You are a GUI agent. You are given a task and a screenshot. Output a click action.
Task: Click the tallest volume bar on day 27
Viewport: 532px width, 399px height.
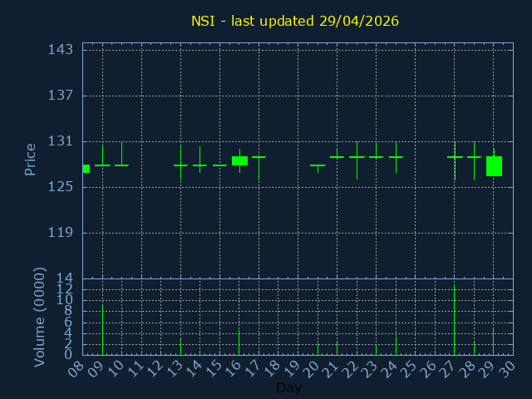click(x=454, y=320)
